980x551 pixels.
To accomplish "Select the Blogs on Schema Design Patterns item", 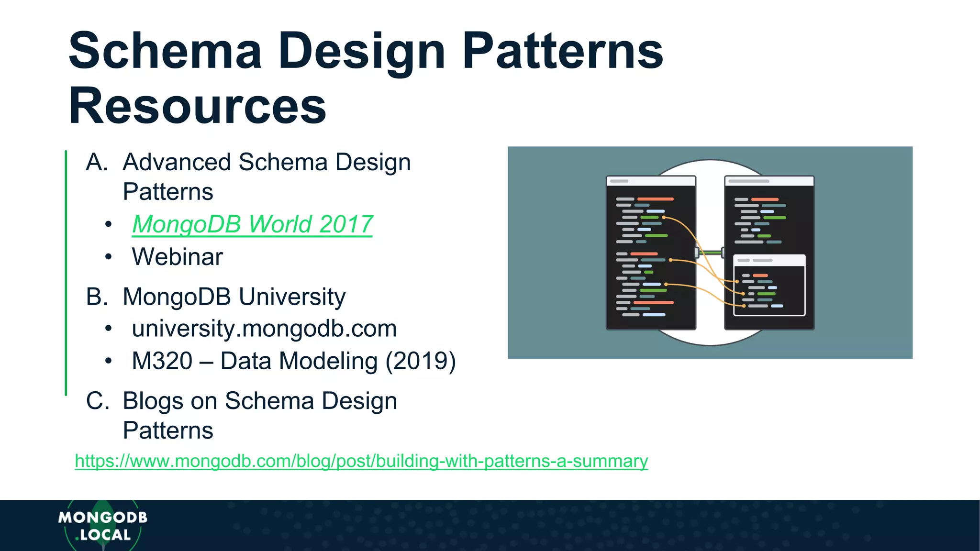I will point(260,415).
